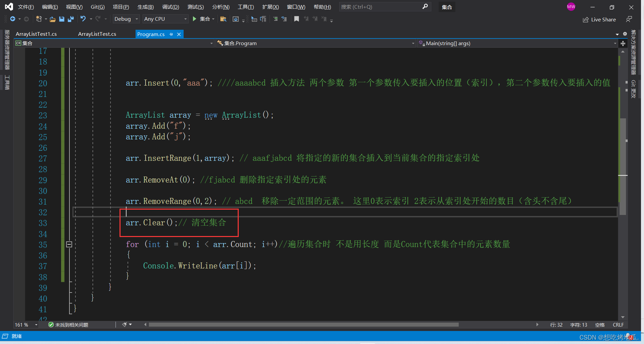This screenshot has height=344, width=644.
Task: Open the 工具(T) menu
Action: coord(246,7)
